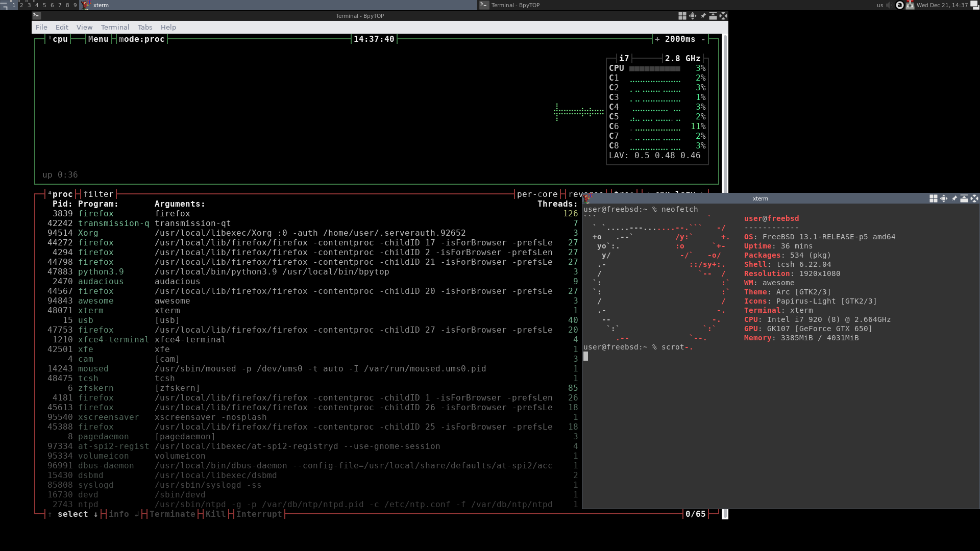
Task: Toggle the pin icon on xterm titlebar
Action: (954, 198)
